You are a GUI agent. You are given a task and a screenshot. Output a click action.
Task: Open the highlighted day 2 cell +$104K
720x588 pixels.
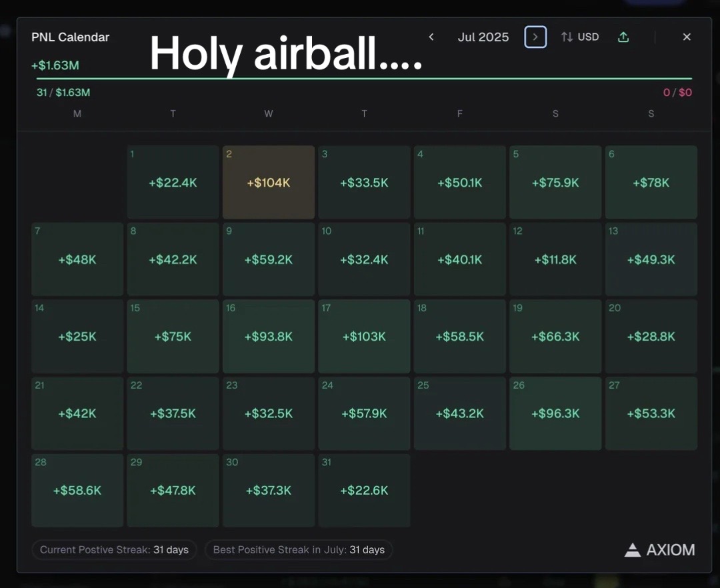coord(269,182)
